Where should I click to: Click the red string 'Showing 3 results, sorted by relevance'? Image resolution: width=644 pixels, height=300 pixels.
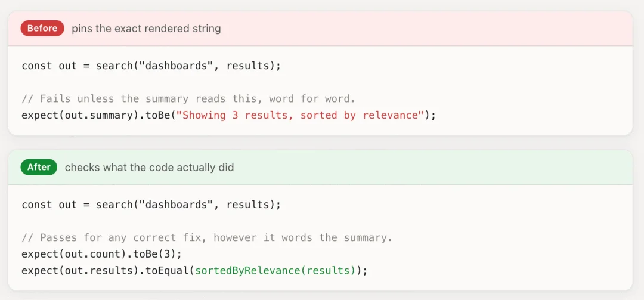pyautogui.click(x=303, y=115)
